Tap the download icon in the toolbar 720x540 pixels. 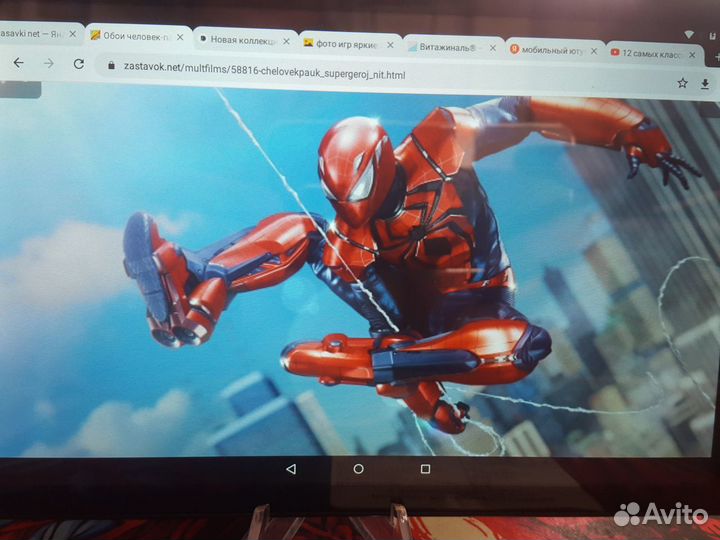coord(705,84)
